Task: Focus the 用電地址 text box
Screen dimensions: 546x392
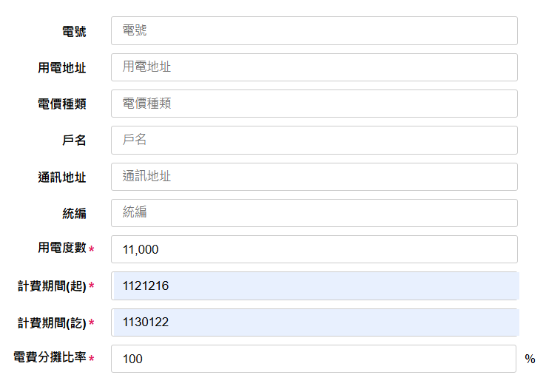Action: [314, 67]
